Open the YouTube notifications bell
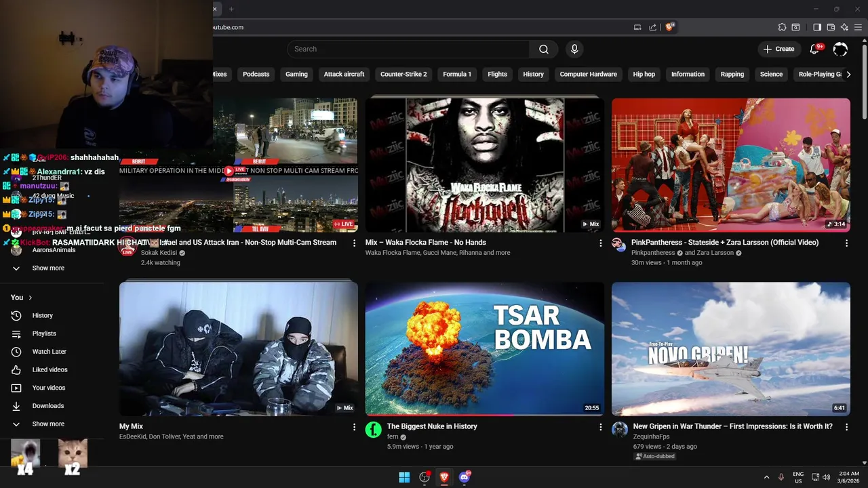This screenshot has width=868, height=488. (x=816, y=49)
